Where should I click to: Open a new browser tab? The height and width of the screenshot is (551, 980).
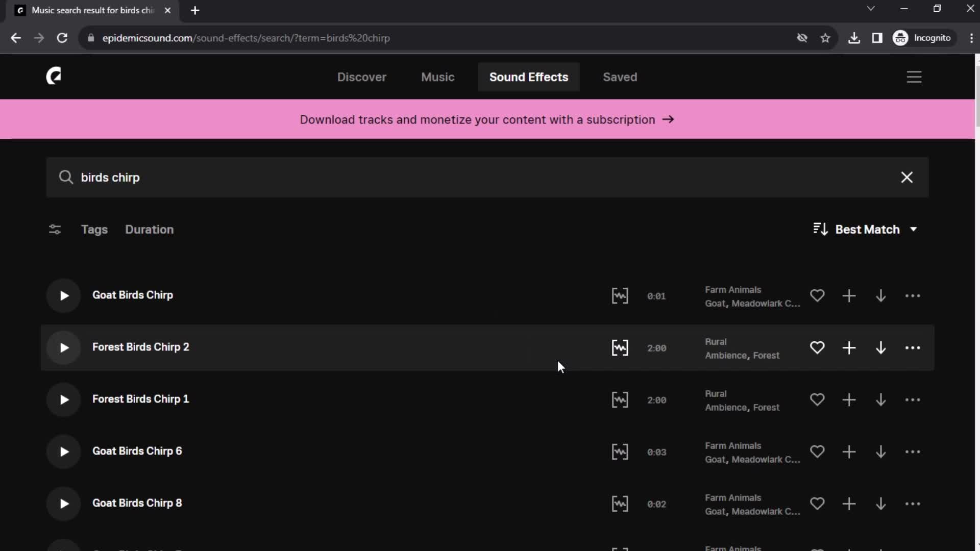(x=195, y=10)
